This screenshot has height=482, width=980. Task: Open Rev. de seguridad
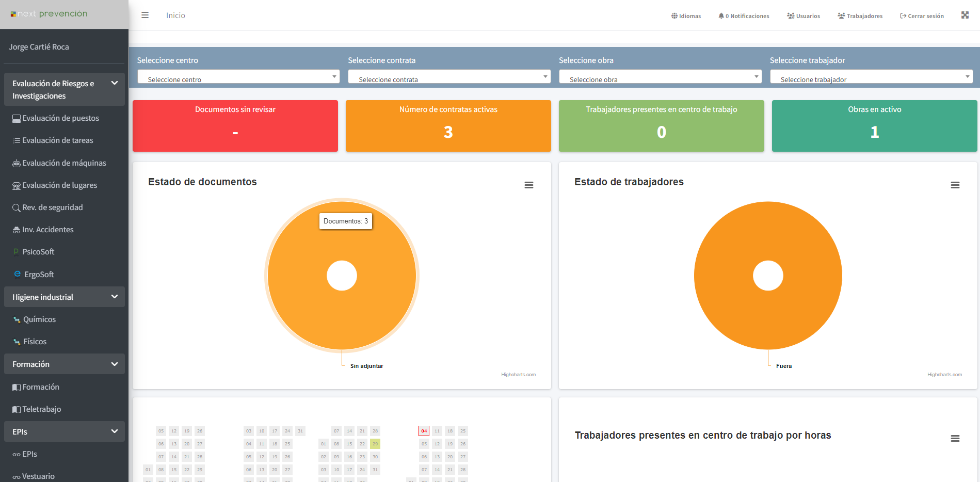[47, 207]
